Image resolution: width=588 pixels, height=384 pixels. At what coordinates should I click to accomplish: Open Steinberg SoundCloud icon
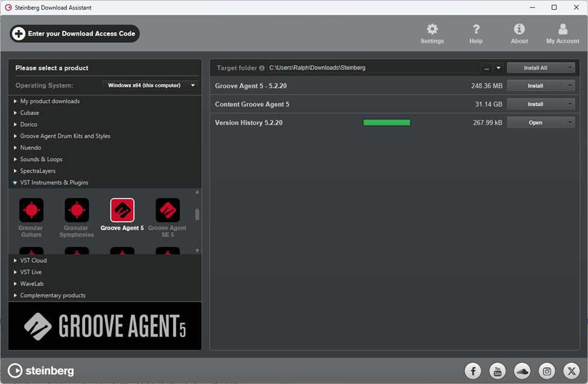(522, 371)
